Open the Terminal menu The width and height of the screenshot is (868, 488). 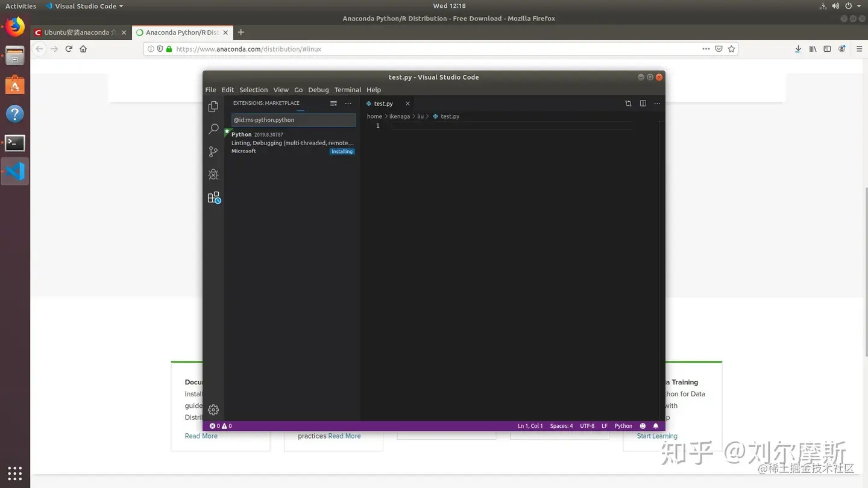[x=348, y=90]
